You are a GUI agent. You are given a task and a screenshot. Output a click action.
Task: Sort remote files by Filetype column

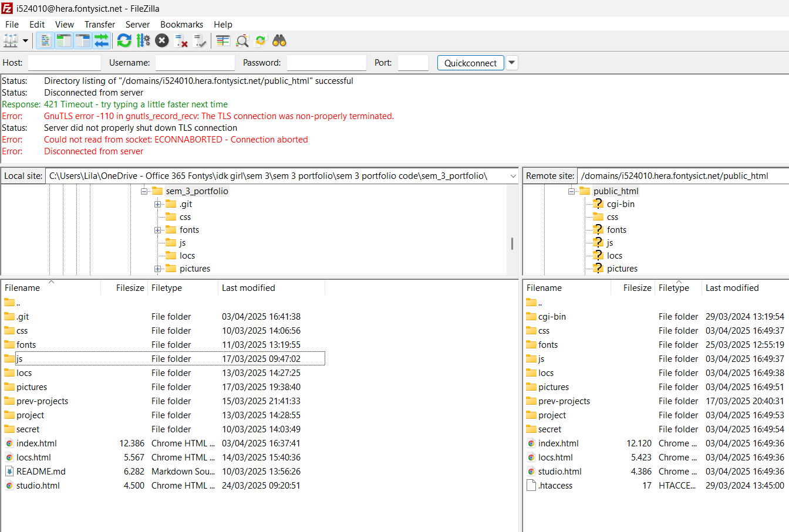click(679, 288)
